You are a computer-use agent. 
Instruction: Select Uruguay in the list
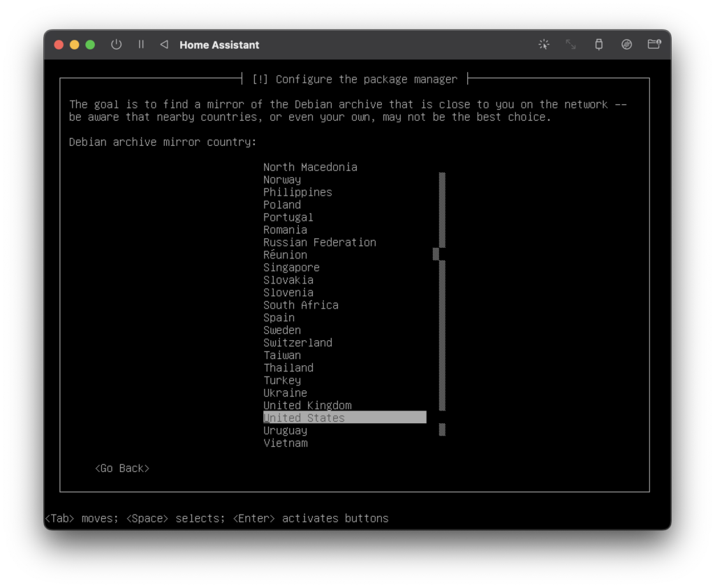(x=285, y=431)
